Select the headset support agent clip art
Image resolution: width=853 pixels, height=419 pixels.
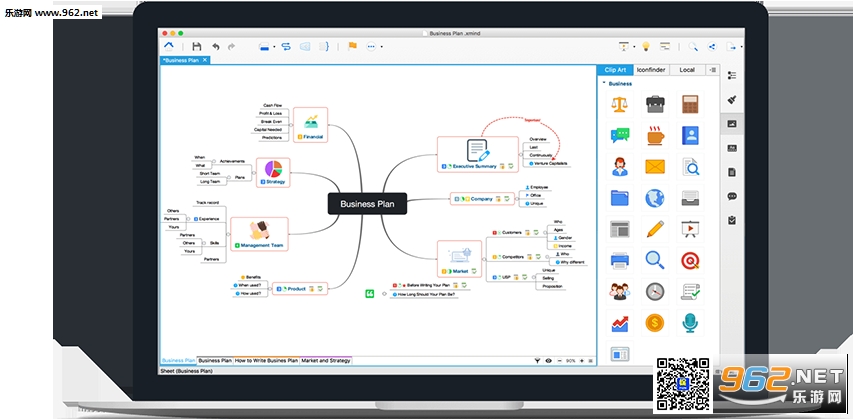[x=619, y=167]
